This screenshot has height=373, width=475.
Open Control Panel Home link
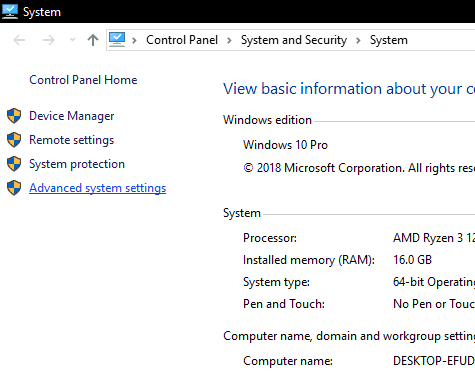pyautogui.click(x=83, y=80)
